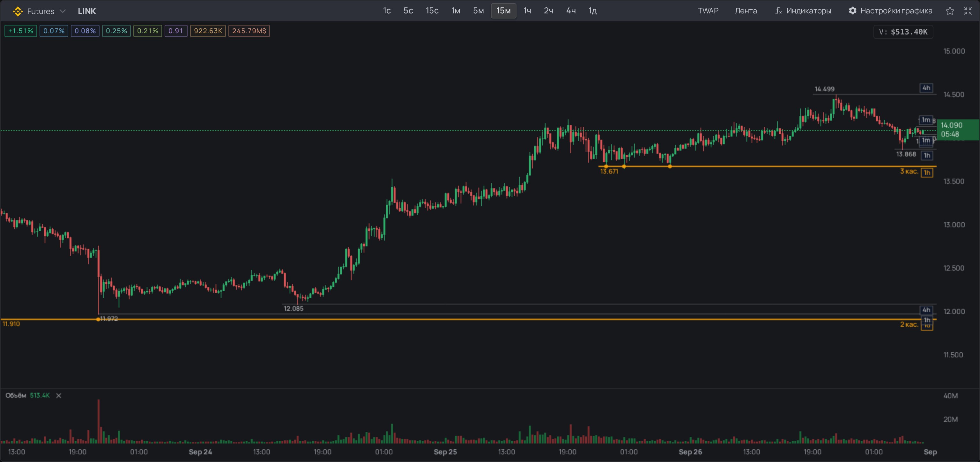Open the Индикаторы fx icon
Image resolution: width=980 pixels, height=462 pixels.
pos(778,11)
